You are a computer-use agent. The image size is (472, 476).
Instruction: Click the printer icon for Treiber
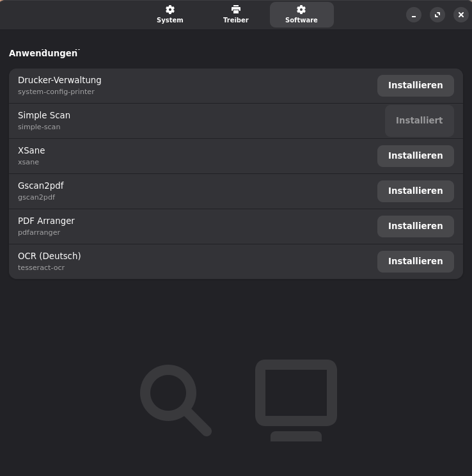[x=236, y=10]
